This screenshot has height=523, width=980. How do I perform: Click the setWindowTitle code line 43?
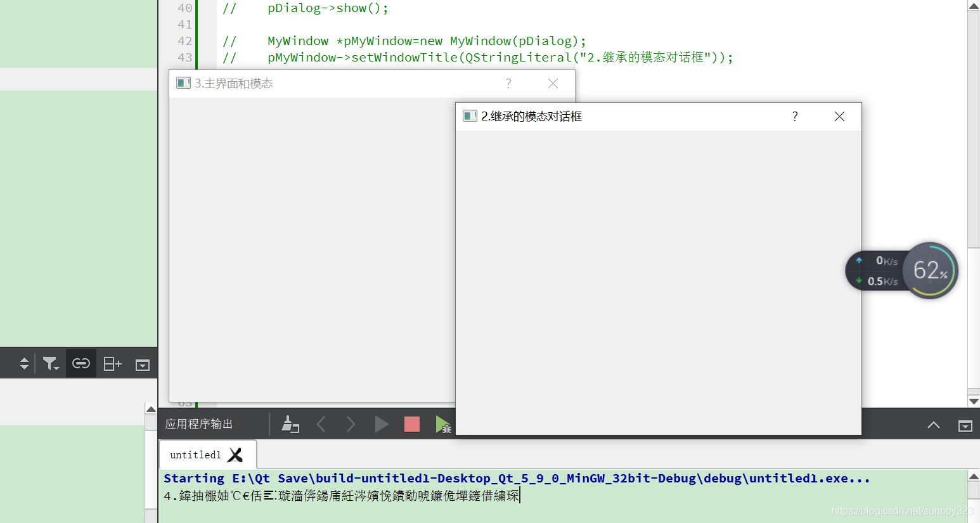coord(478,58)
